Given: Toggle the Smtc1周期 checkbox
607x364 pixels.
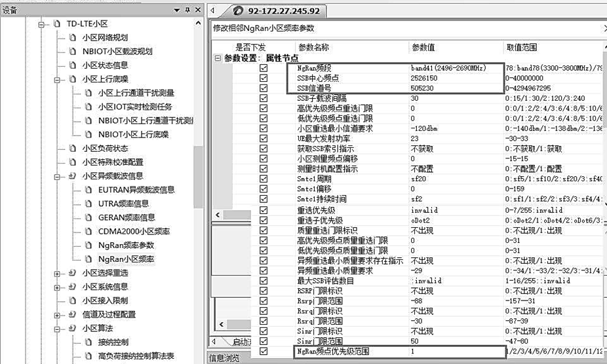Looking at the screenshot, I should [264, 179].
